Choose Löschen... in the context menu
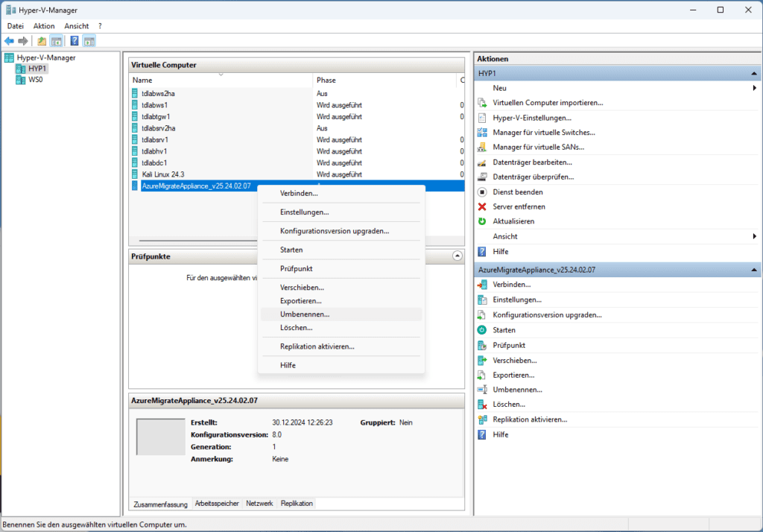The height and width of the screenshot is (532, 763). pyautogui.click(x=341, y=328)
